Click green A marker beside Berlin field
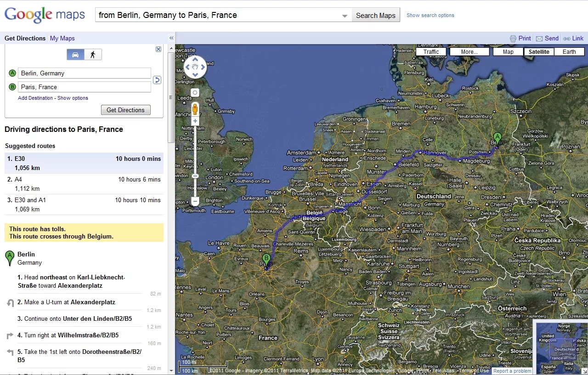The height and width of the screenshot is (375, 588). [12, 73]
